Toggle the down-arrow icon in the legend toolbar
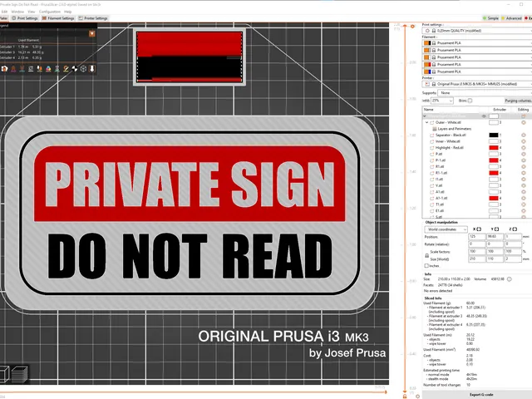 pyautogui.click(x=92, y=69)
